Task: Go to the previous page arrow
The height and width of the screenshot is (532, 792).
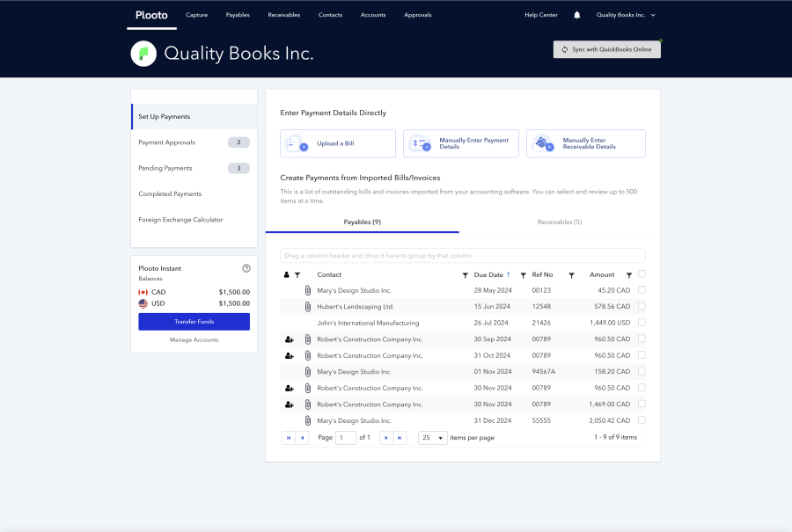Action: tap(302, 438)
